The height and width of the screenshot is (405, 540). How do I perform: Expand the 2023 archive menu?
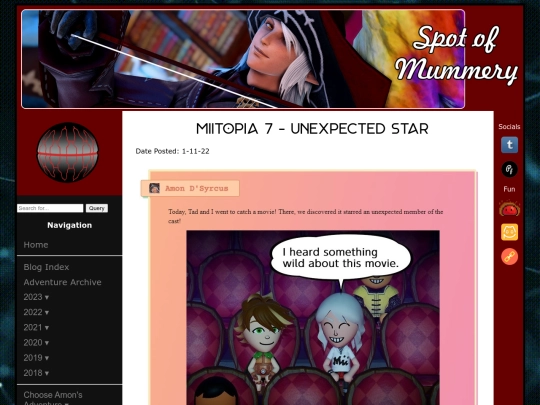click(36, 297)
